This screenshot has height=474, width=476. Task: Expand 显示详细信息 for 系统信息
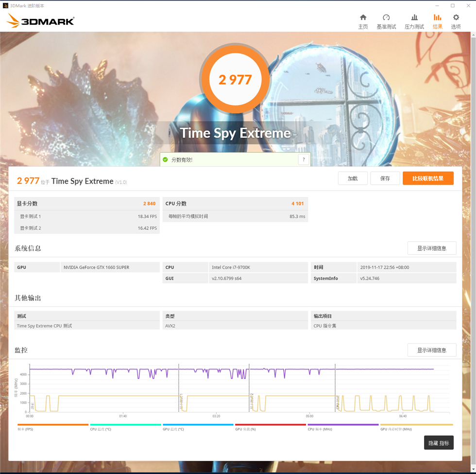click(431, 248)
